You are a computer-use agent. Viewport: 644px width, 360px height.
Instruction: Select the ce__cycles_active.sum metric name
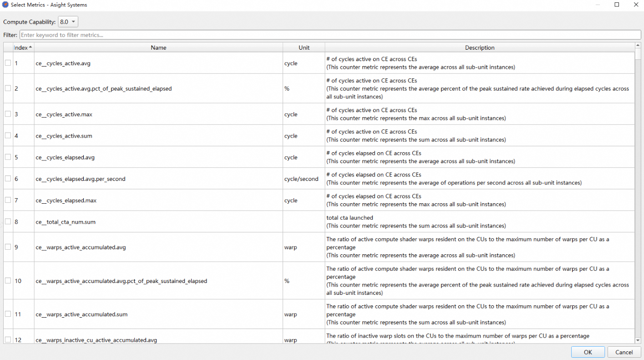point(64,136)
